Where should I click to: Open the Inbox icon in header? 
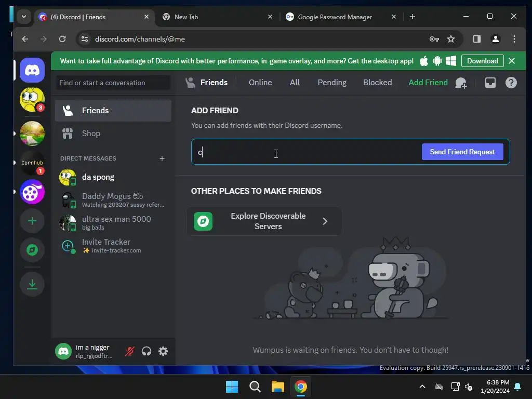click(x=490, y=83)
